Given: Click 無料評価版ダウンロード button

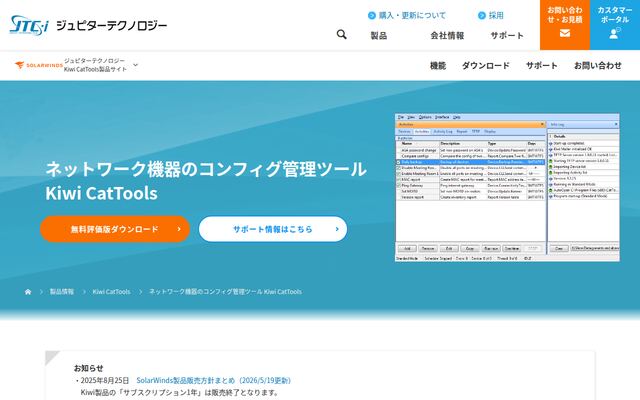Looking at the screenshot, I should (x=115, y=229).
